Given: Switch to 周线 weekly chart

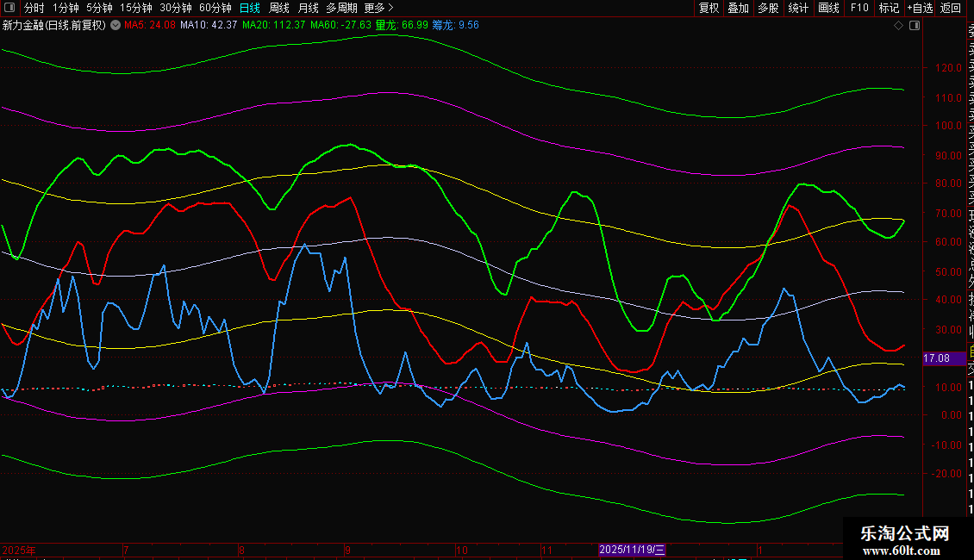Looking at the screenshot, I should coord(279,8).
